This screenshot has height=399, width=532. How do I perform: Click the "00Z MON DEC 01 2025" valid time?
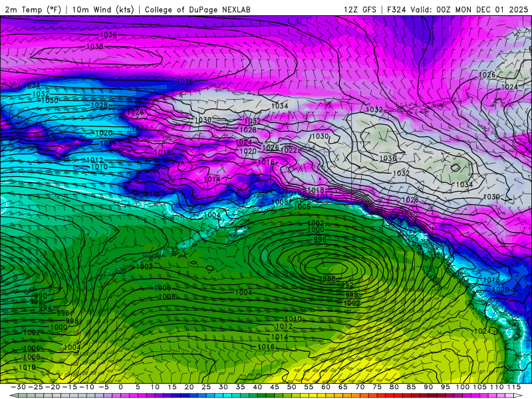point(482,9)
